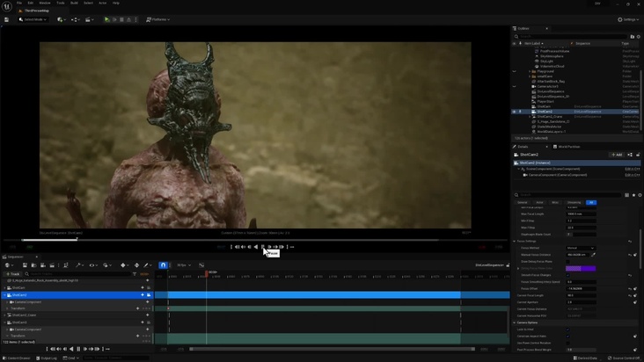Toggle the blue snapping magnet in Sequencer
Screen dimensions: 644x362
(163, 265)
